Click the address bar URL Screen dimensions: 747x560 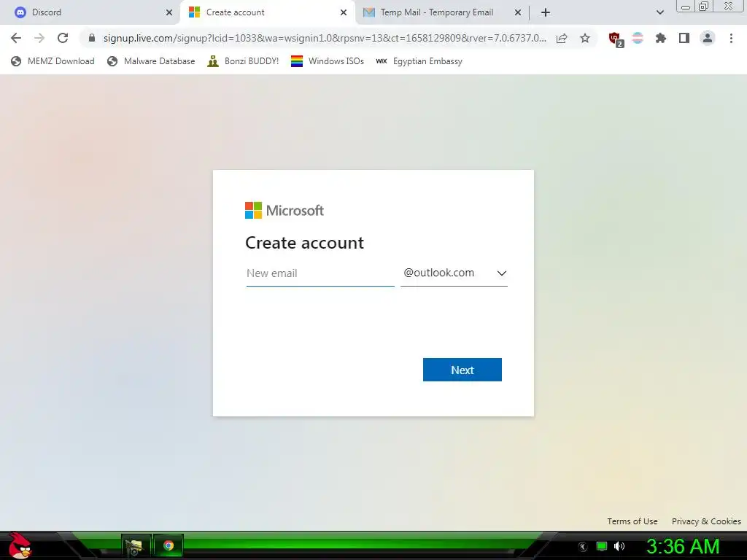click(x=325, y=38)
